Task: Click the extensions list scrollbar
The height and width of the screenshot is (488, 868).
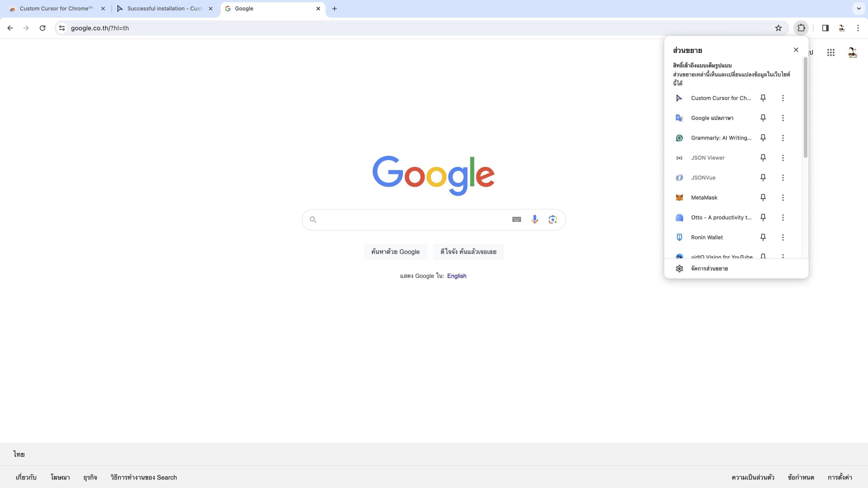Action: click(805, 107)
